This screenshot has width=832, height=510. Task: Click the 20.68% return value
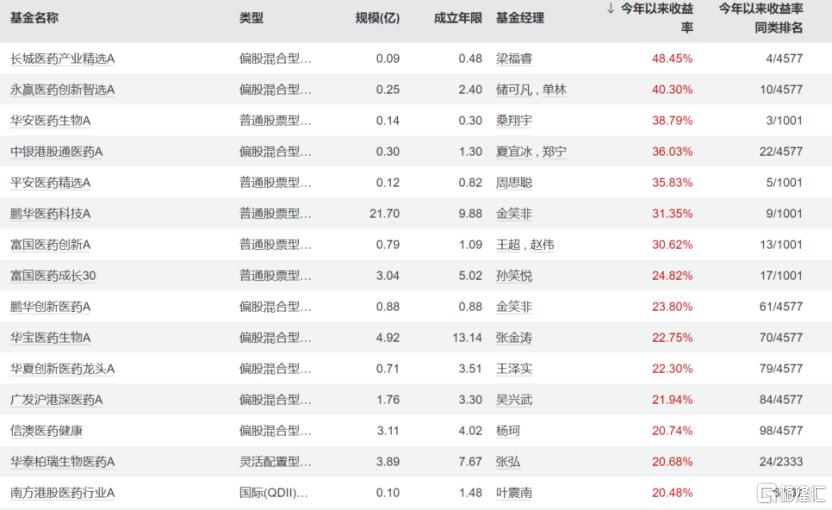click(x=672, y=462)
